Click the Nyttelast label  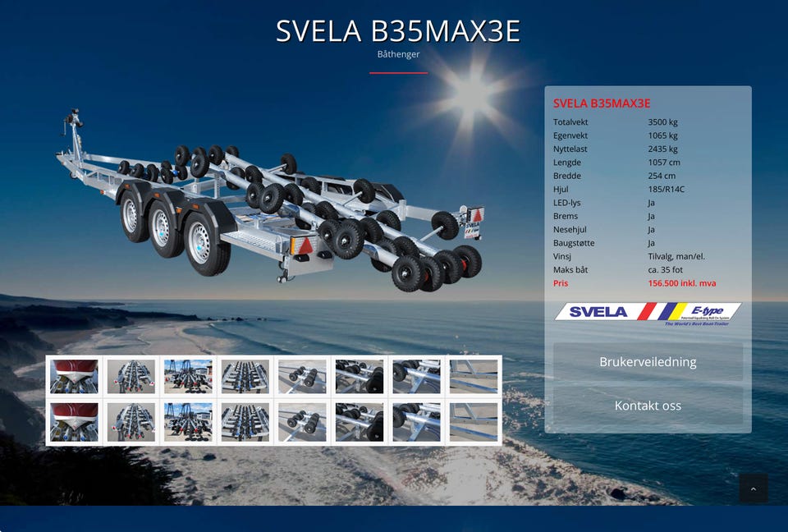[x=570, y=149]
